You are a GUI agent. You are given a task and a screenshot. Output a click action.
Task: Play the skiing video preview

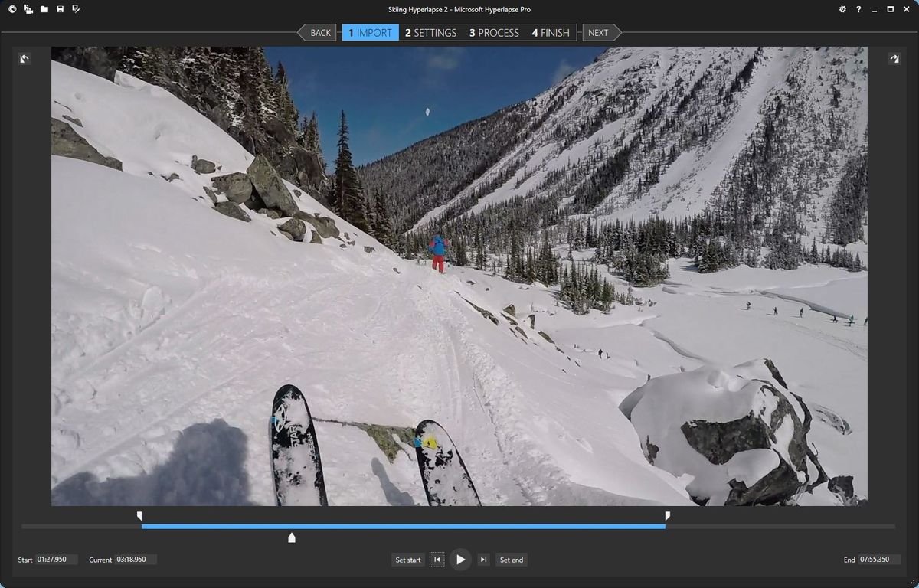[x=460, y=560]
